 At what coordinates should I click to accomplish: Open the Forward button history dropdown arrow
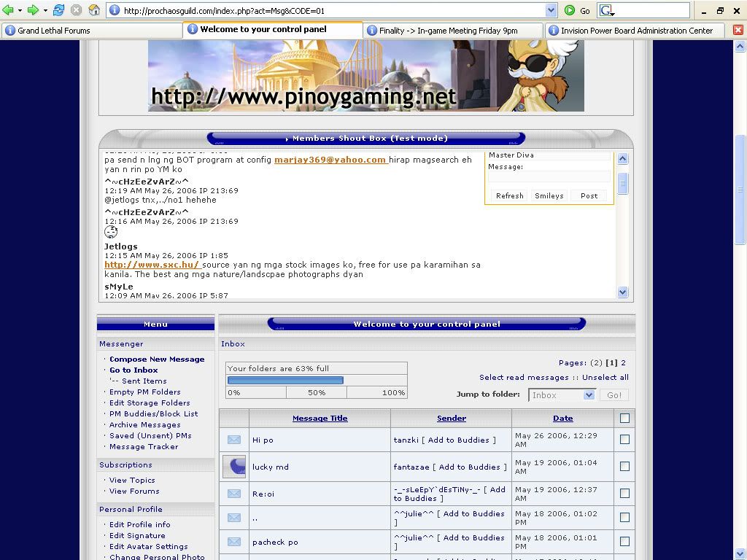[44, 10]
